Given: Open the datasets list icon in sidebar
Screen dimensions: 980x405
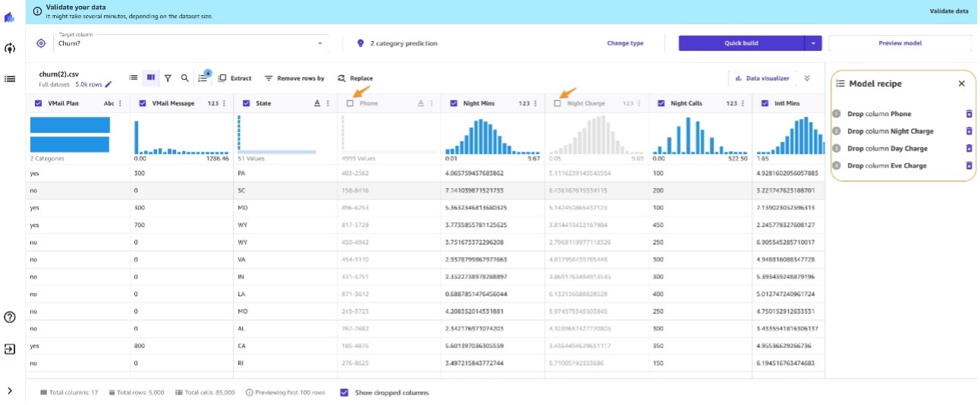Looking at the screenshot, I should 10,78.
